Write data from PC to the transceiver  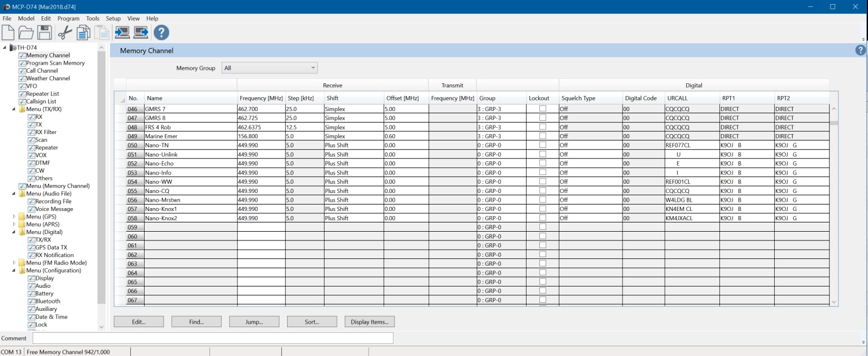[141, 32]
